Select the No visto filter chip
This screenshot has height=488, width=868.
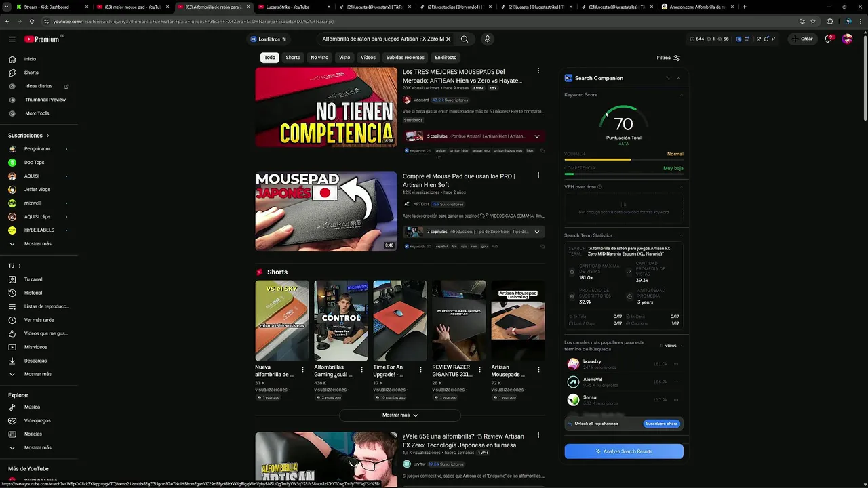point(319,58)
